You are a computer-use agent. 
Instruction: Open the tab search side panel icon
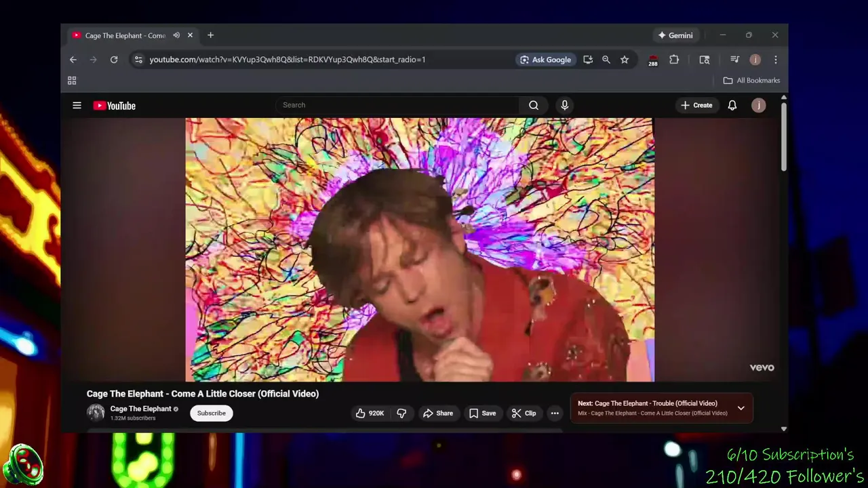tap(705, 60)
